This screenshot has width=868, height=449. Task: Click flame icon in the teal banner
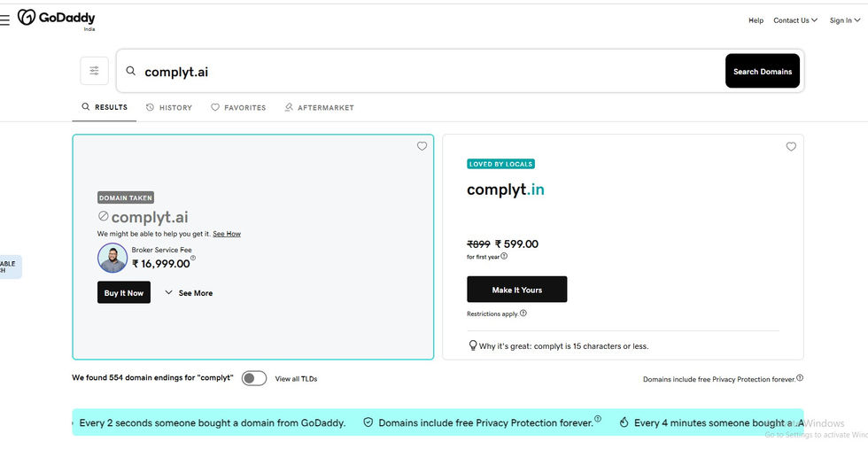624,422
